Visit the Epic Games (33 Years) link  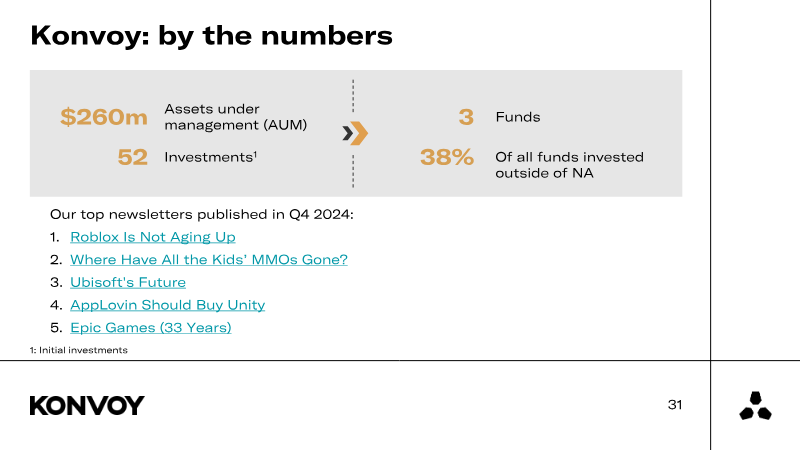coord(151,328)
